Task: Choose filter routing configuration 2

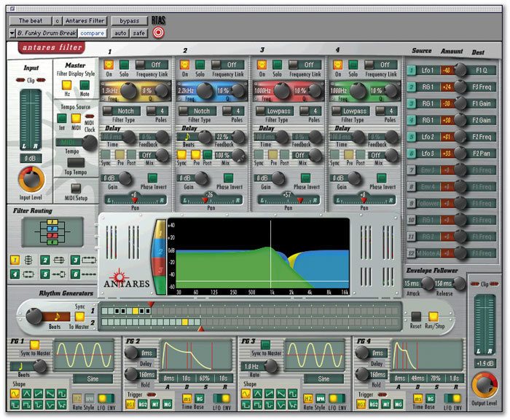Action: coord(45,260)
